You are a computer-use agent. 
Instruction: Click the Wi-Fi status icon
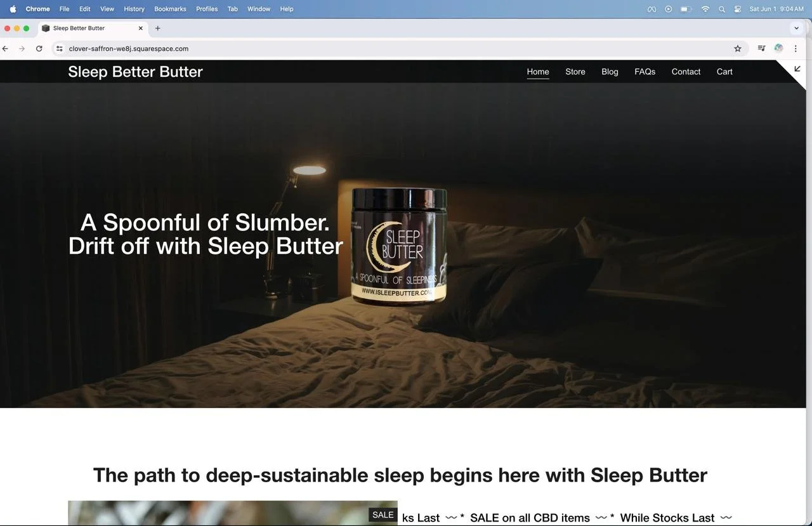705,9
